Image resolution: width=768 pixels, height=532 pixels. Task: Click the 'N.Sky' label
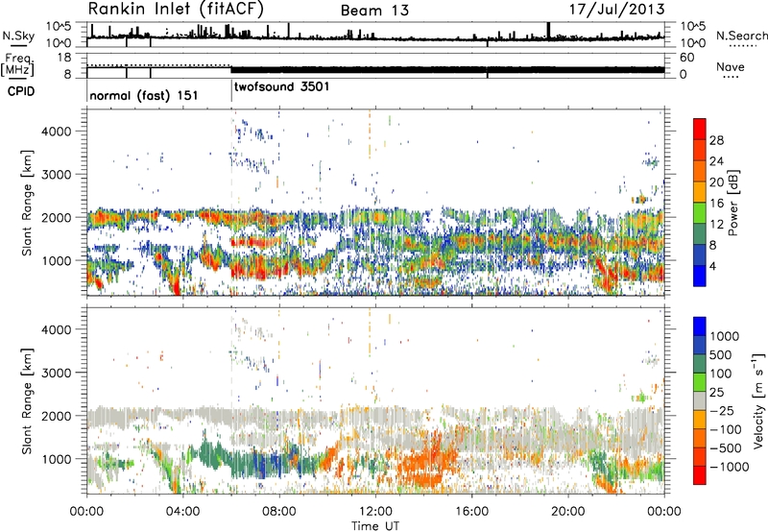[x=18, y=36]
